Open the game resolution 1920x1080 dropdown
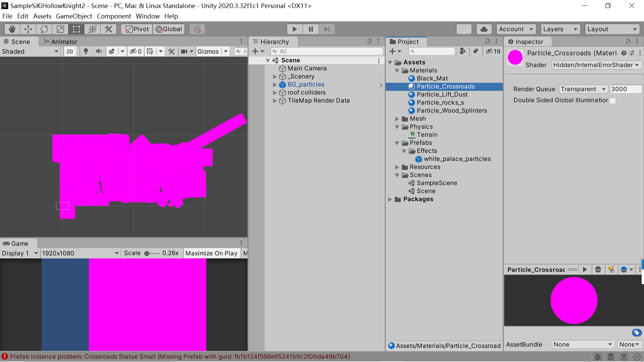The height and width of the screenshot is (362, 644). coord(80,253)
